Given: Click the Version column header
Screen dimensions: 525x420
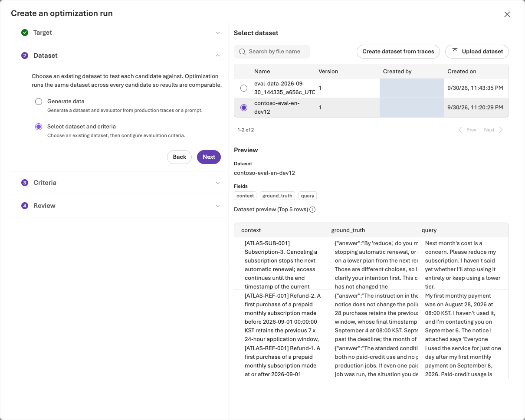Looking at the screenshot, I should 328,72.
